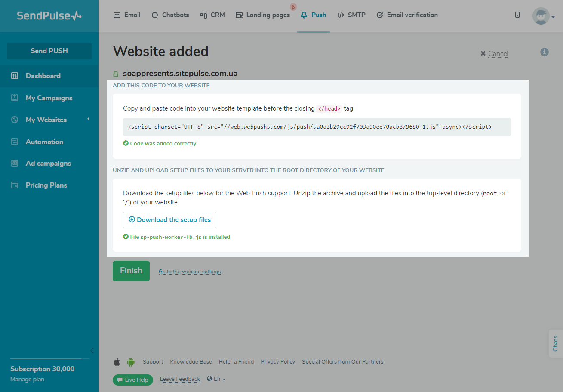Open My Campaigns in the sidebar
Image resolution: width=563 pixels, height=392 pixels.
coord(49,98)
